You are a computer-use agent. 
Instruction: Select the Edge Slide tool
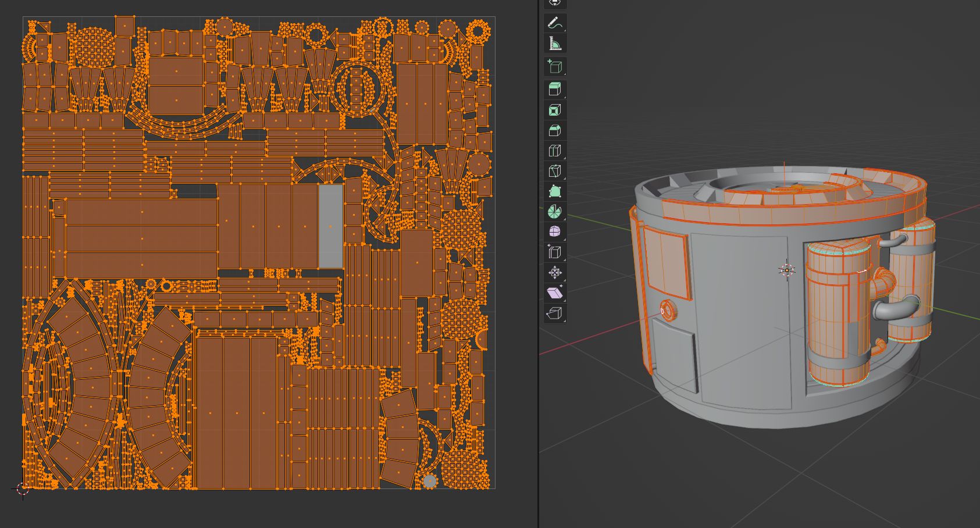[554, 252]
